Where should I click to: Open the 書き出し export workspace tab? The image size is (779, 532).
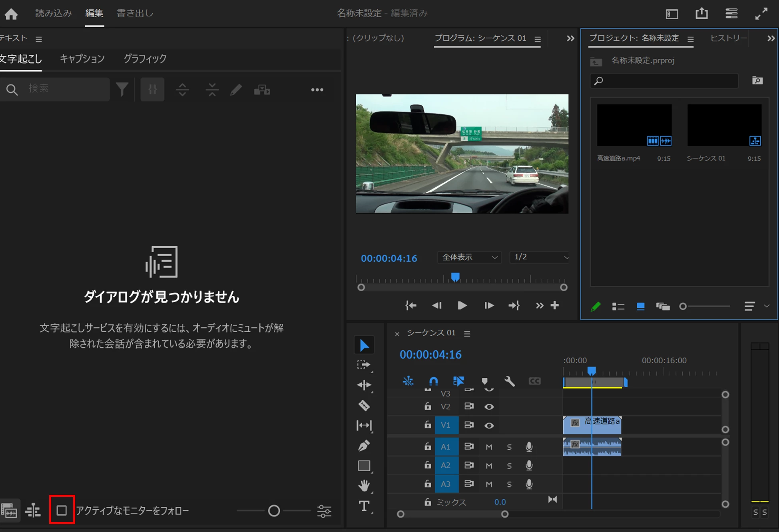pyautogui.click(x=135, y=13)
